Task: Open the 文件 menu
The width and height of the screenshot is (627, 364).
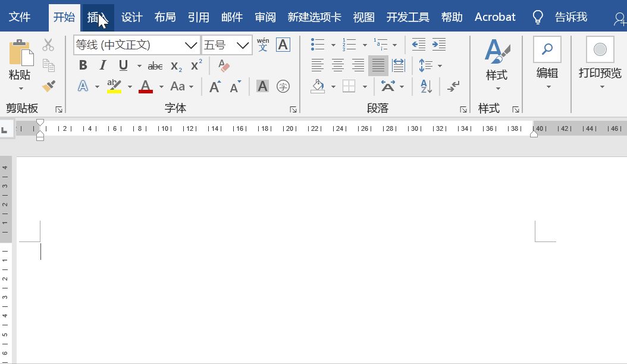Action: (x=22, y=17)
